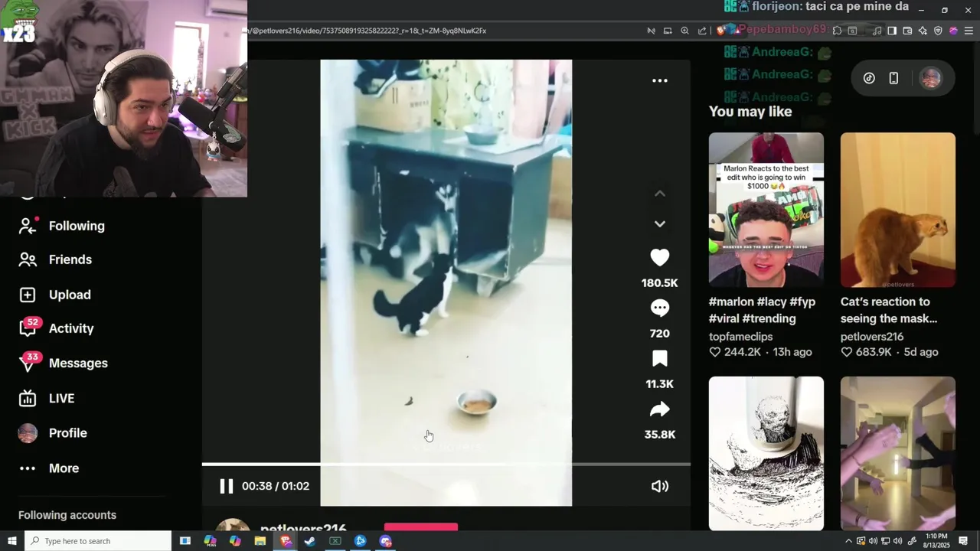
Task: Share video using the arrow icon
Action: tap(659, 409)
